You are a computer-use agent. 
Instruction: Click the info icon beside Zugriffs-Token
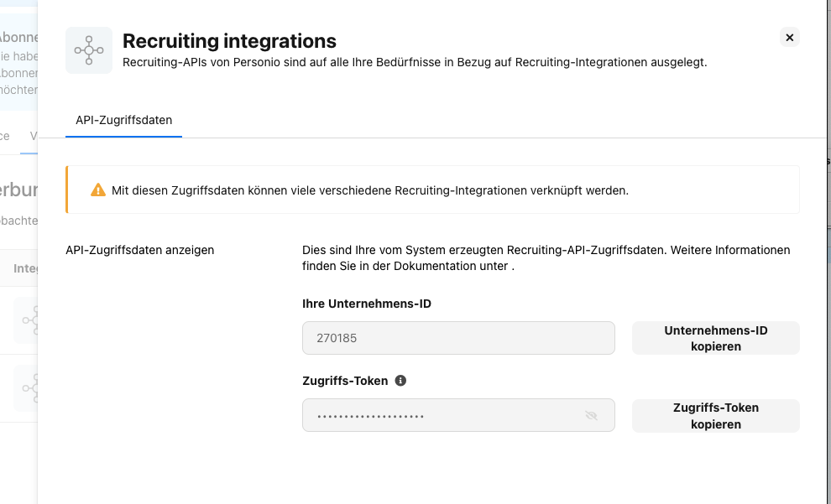(x=400, y=381)
